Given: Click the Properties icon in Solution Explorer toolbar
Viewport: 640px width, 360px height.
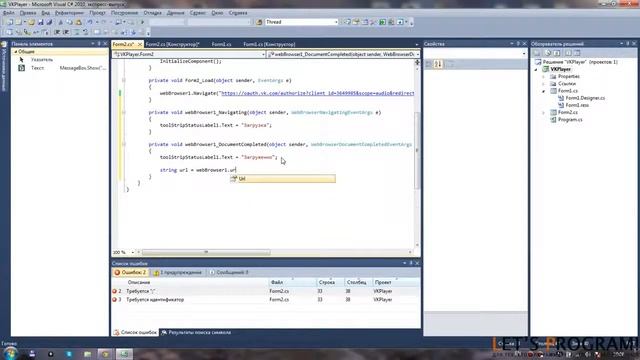Looking at the screenshot, I should (x=538, y=53).
